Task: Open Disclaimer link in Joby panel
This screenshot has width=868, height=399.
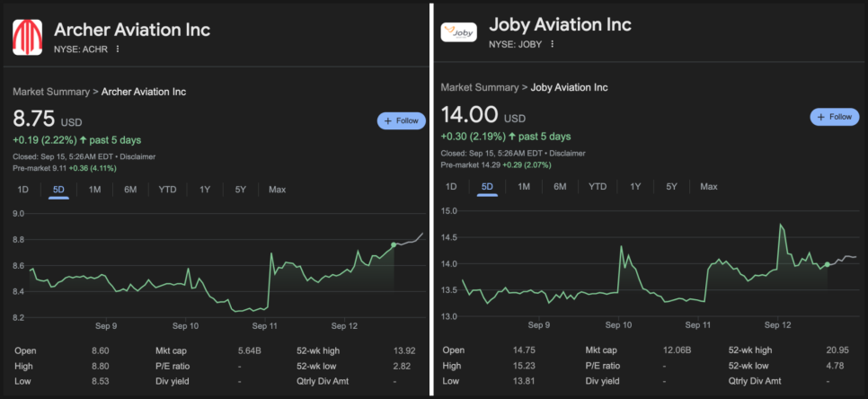Action: 567,153
